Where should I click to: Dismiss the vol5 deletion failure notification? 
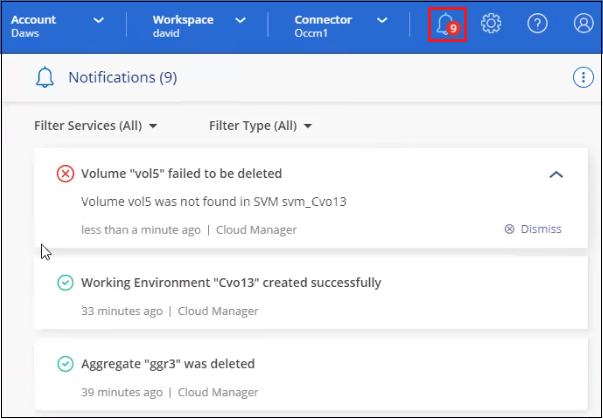[x=533, y=229]
